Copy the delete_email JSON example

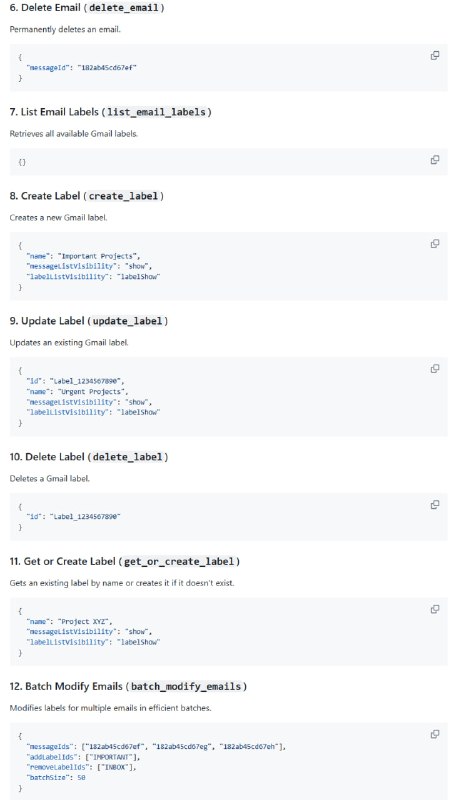pyautogui.click(x=435, y=56)
